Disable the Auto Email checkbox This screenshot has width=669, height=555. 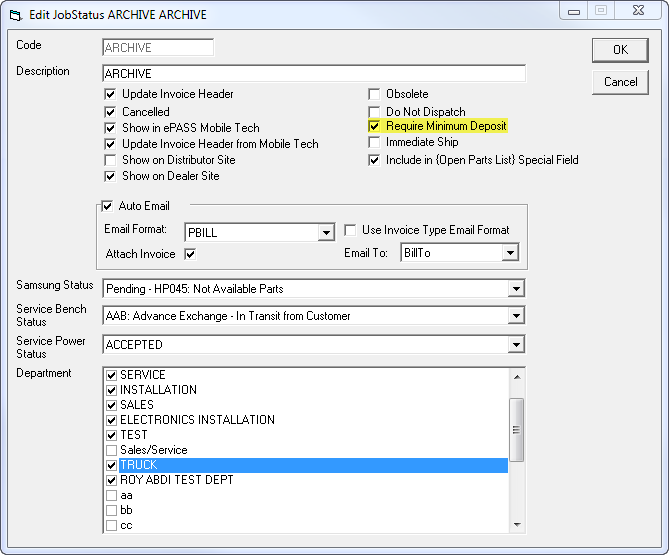pos(107,206)
